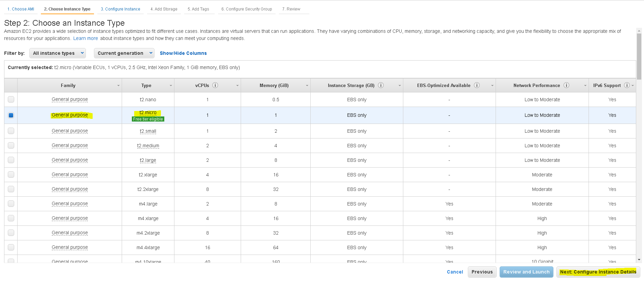Select the m4.4xlarge instance checkbox
Viewport: 644px width, 282px height.
[11, 247]
